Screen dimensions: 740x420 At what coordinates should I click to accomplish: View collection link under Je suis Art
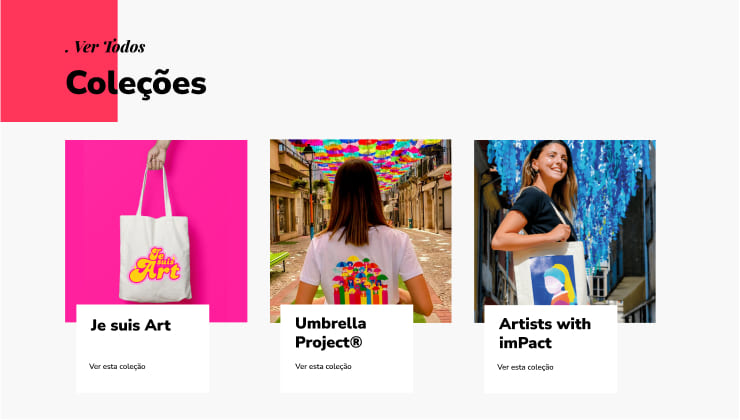pyautogui.click(x=117, y=366)
